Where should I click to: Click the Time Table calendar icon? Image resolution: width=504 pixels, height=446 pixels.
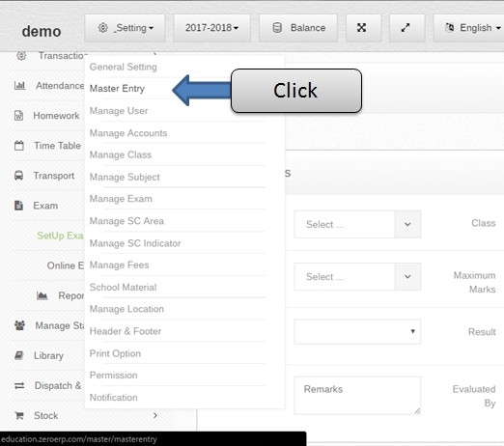click(19, 146)
